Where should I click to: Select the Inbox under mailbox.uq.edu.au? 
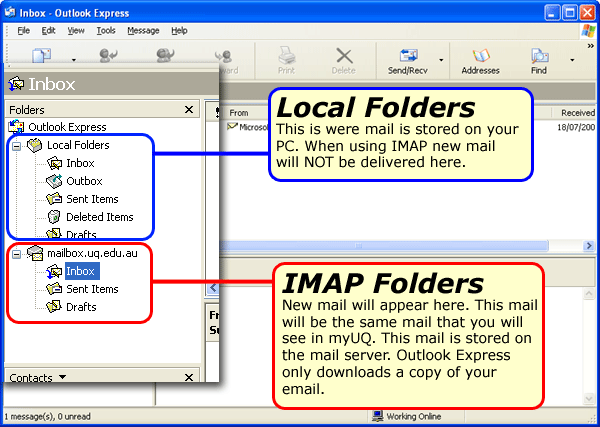(81, 271)
